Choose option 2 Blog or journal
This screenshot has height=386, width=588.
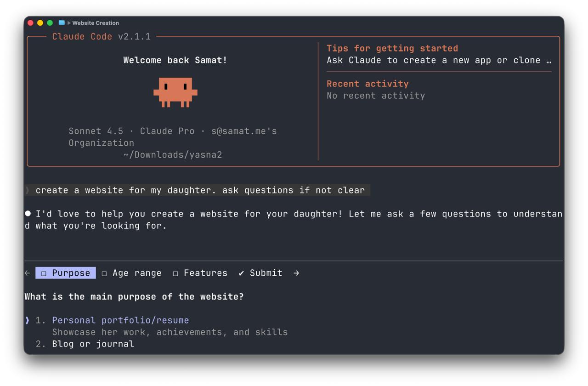pyautogui.click(x=93, y=344)
